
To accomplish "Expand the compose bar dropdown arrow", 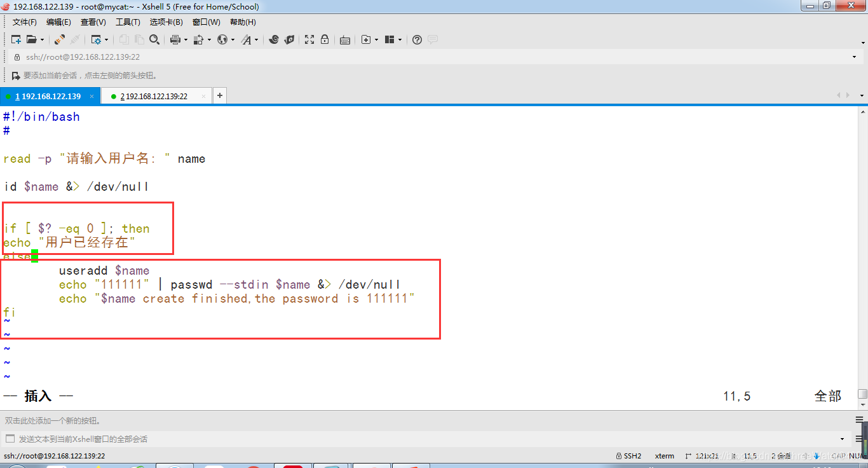I will (x=843, y=439).
